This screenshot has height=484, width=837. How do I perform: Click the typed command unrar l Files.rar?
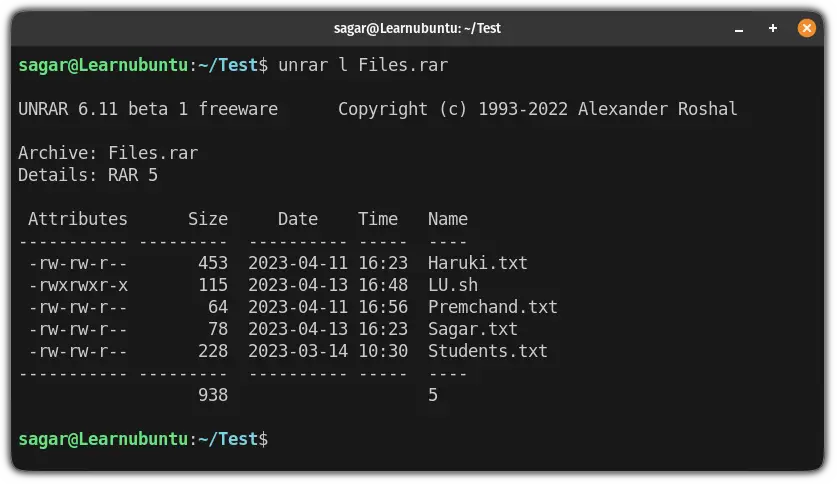[363, 65]
